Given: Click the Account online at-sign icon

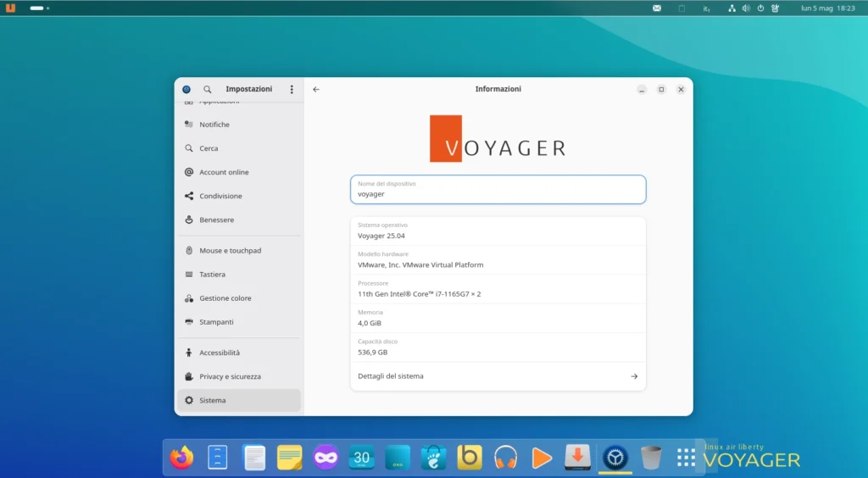Looking at the screenshot, I should tap(189, 172).
